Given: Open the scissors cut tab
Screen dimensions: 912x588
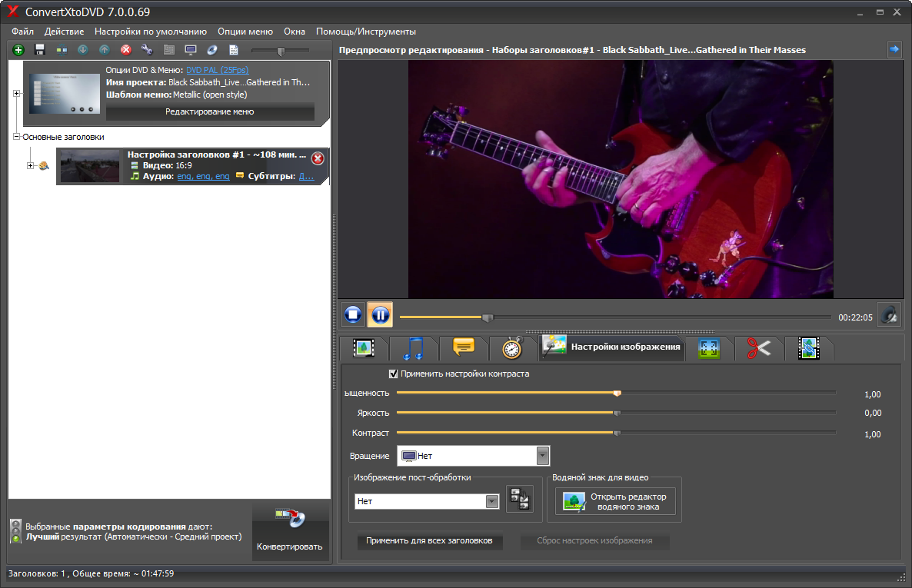Looking at the screenshot, I should click(759, 348).
